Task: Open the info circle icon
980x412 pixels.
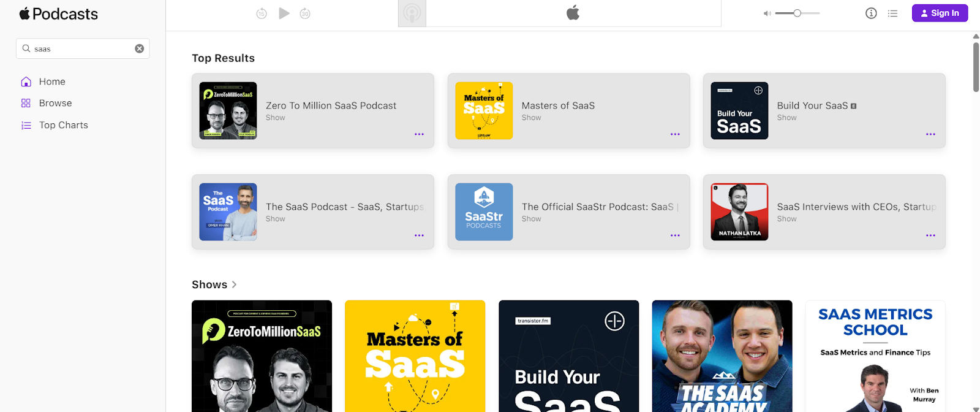Action: (x=871, y=13)
